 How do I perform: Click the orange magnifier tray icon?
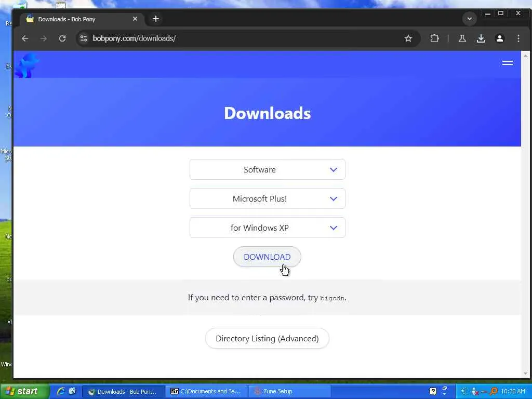[494, 392]
